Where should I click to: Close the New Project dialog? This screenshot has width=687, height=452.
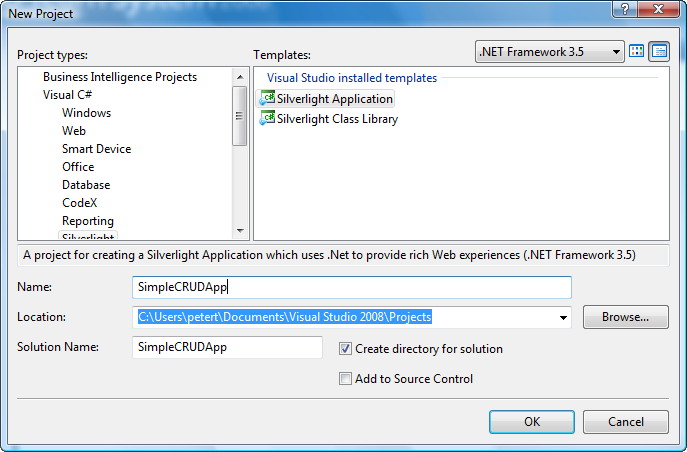pos(658,8)
